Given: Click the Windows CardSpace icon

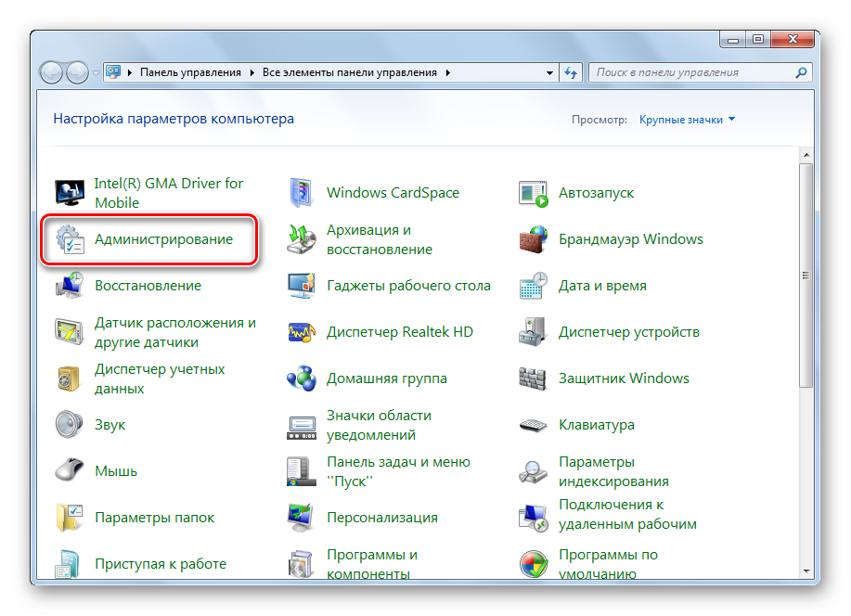Looking at the screenshot, I should click(x=302, y=193).
